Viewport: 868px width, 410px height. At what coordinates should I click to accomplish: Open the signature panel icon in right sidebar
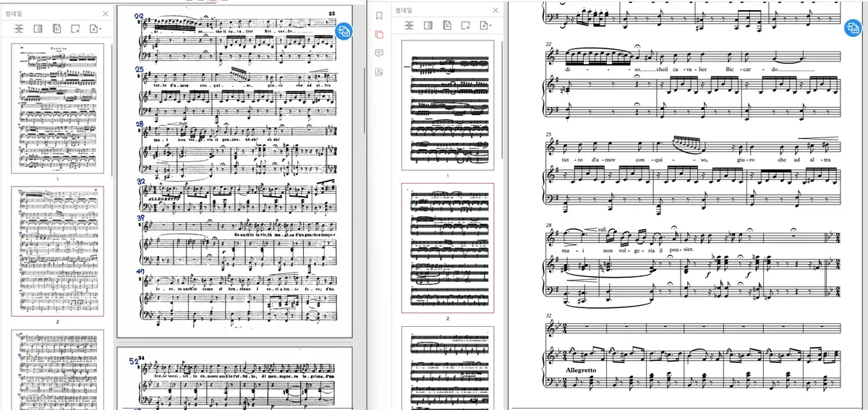pyautogui.click(x=379, y=72)
